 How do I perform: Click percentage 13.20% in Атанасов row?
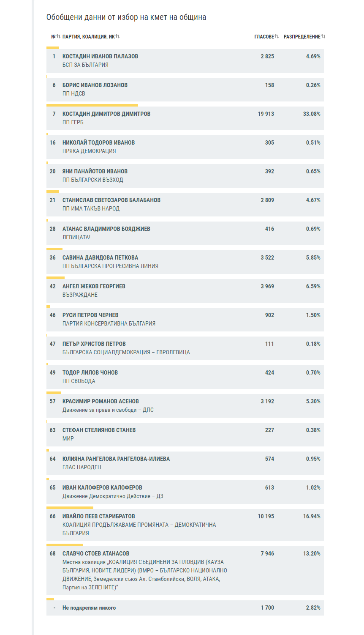click(x=312, y=553)
